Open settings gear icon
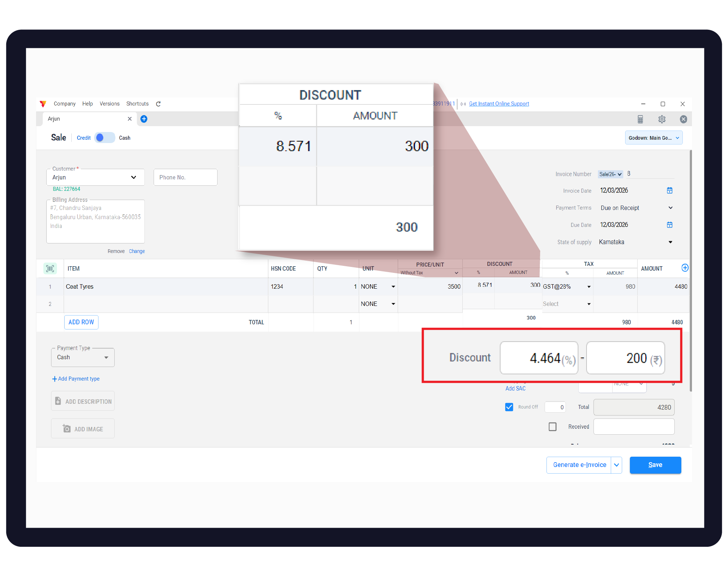 click(x=662, y=119)
